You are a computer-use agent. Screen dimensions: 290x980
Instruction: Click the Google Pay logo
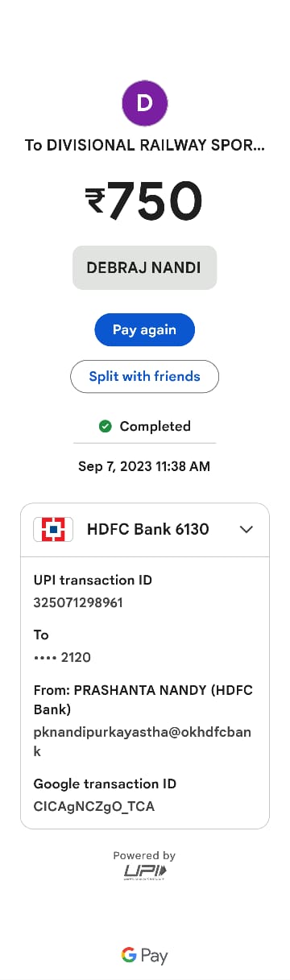pos(145,956)
